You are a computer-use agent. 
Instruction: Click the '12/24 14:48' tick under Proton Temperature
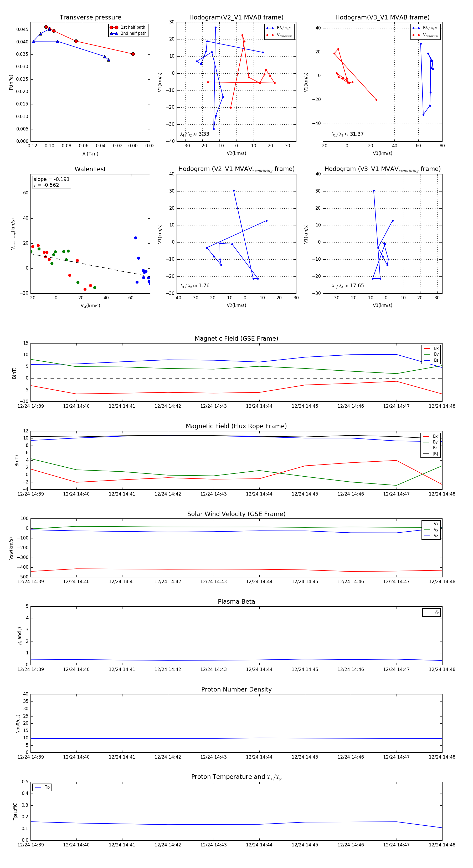(x=442, y=845)
